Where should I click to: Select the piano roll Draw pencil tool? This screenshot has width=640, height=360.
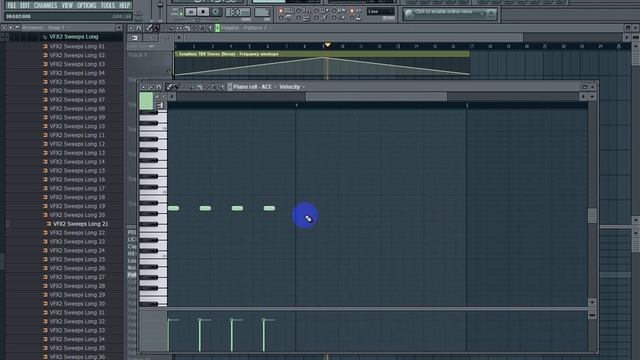169,87
